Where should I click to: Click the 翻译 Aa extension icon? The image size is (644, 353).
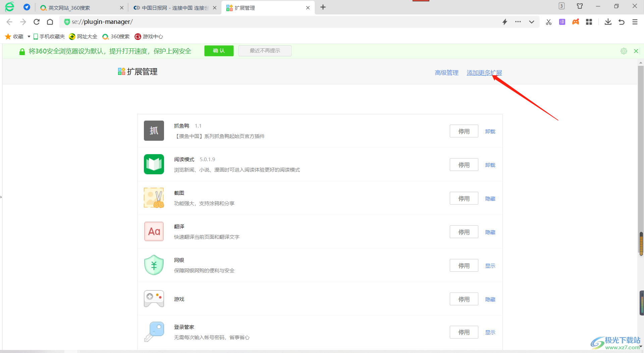154,231
